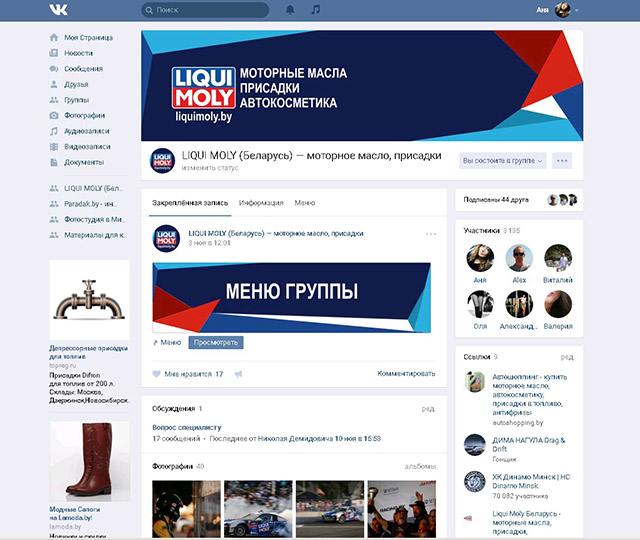Screen dimensions: 640x540
Task: Share post with megaphone icon
Action: coord(238,374)
